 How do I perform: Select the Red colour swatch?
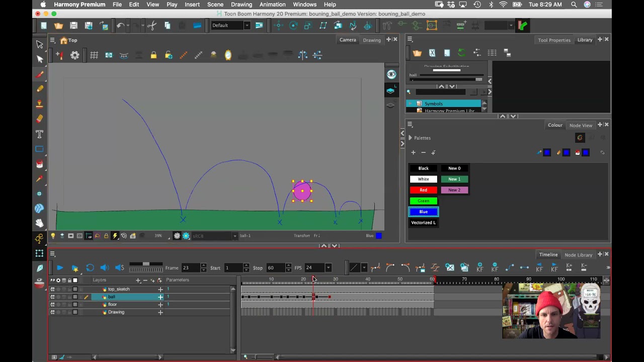pos(424,190)
